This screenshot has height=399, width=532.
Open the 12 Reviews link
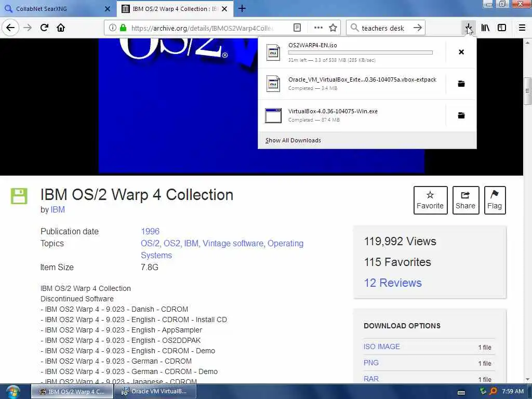(x=393, y=283)
